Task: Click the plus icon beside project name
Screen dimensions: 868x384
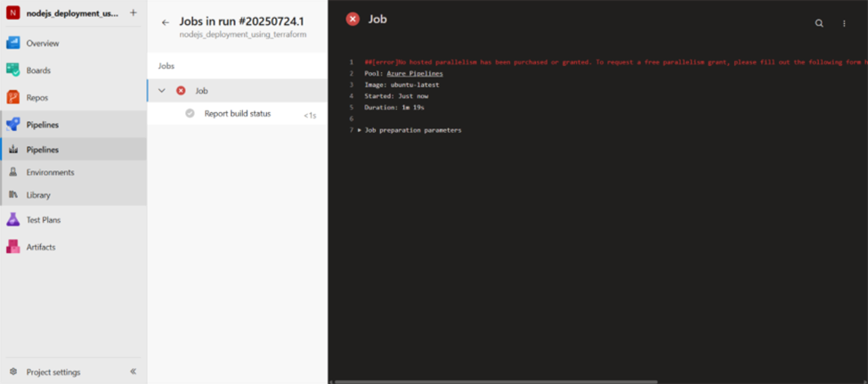Action: pos(133,12)
